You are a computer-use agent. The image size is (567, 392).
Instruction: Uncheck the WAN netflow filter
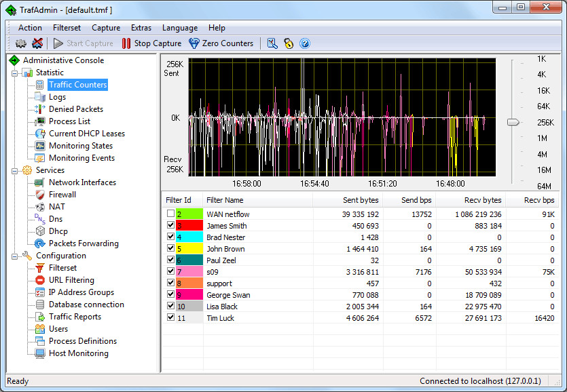(172, 214)
